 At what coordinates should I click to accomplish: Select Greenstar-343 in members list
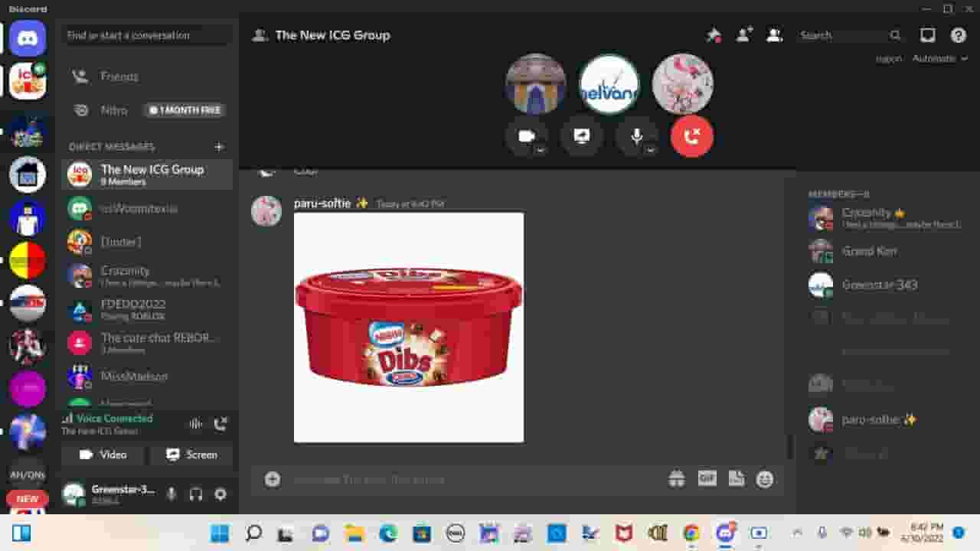887,285
